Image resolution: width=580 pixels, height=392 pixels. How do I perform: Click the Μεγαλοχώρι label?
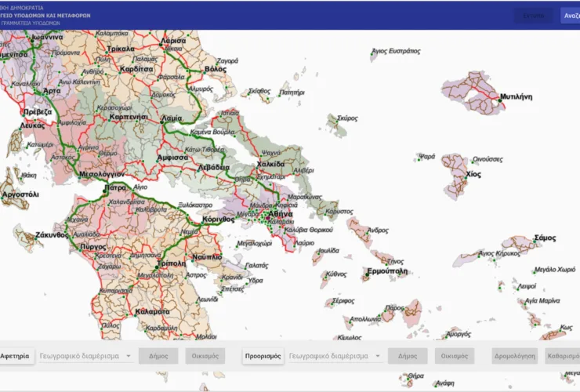255,243
